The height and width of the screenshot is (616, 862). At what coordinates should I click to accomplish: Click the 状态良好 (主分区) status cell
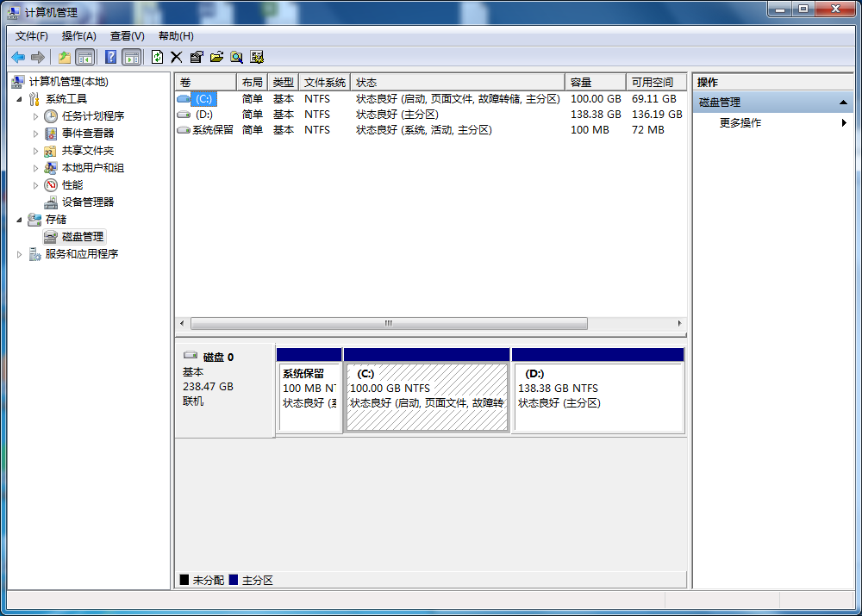[x=397, y=115]
